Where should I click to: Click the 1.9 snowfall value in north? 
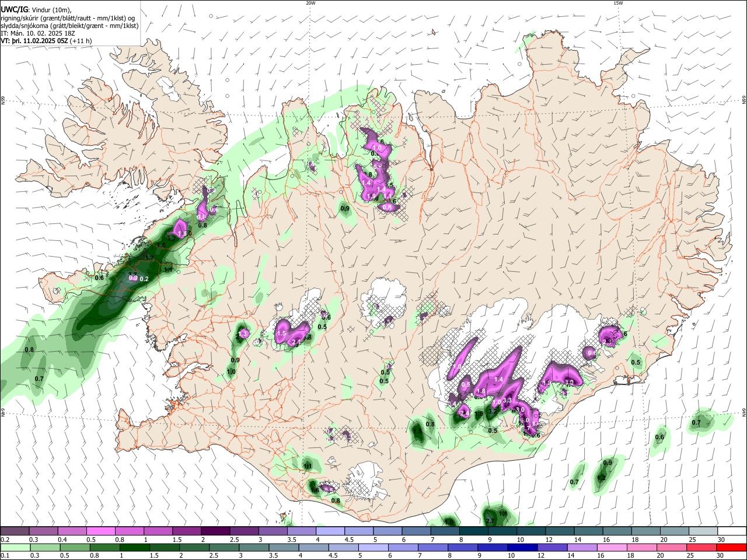pyautogui.click(x=372, y=197)
